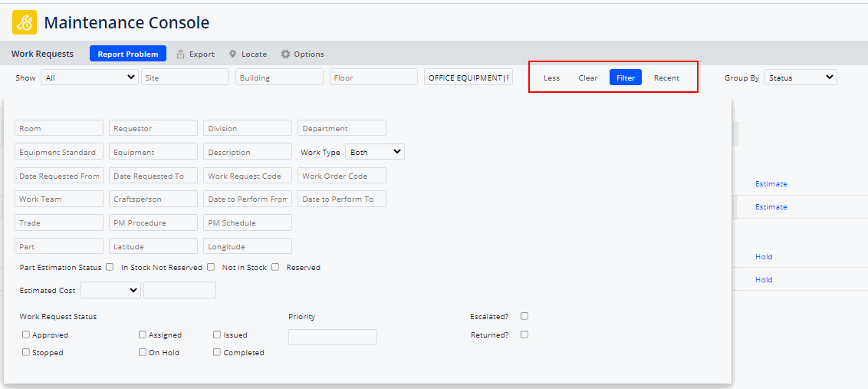Screen dimensions: 868x389
Task: Click Clear to reset filter fields
Action: (588, 77)
